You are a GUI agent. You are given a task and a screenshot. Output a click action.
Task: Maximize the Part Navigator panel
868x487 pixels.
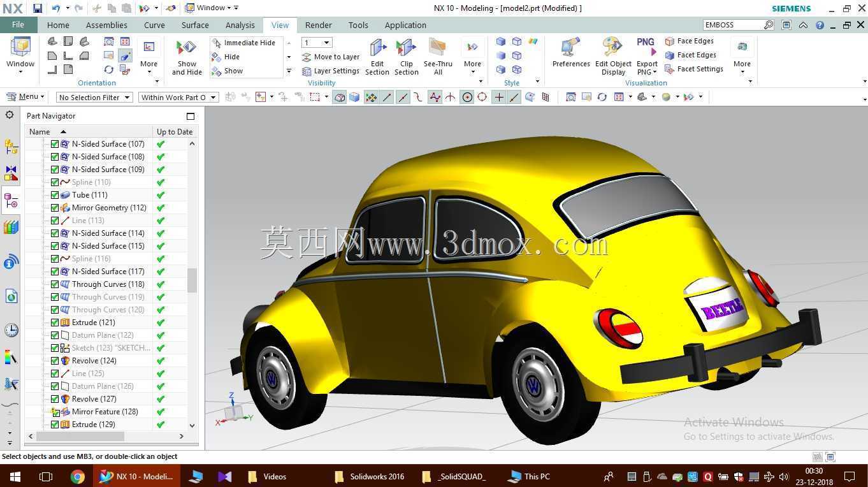[190, 116]
